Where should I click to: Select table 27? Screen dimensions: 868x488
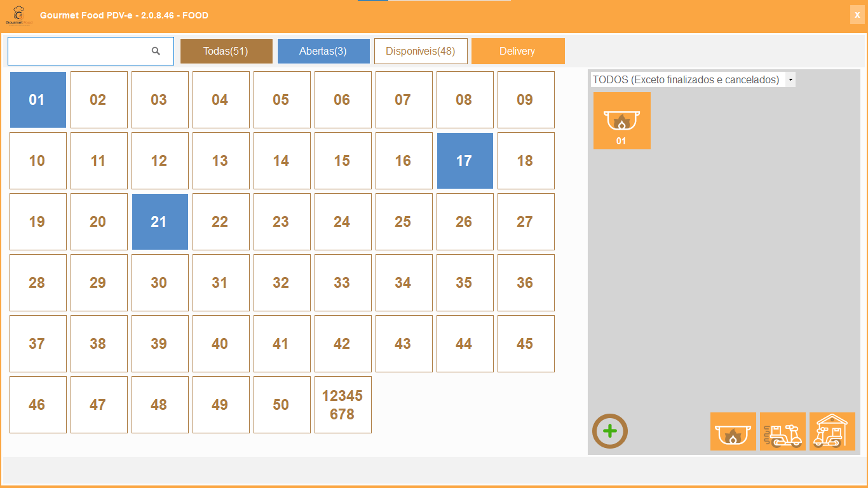pos(526,222)
